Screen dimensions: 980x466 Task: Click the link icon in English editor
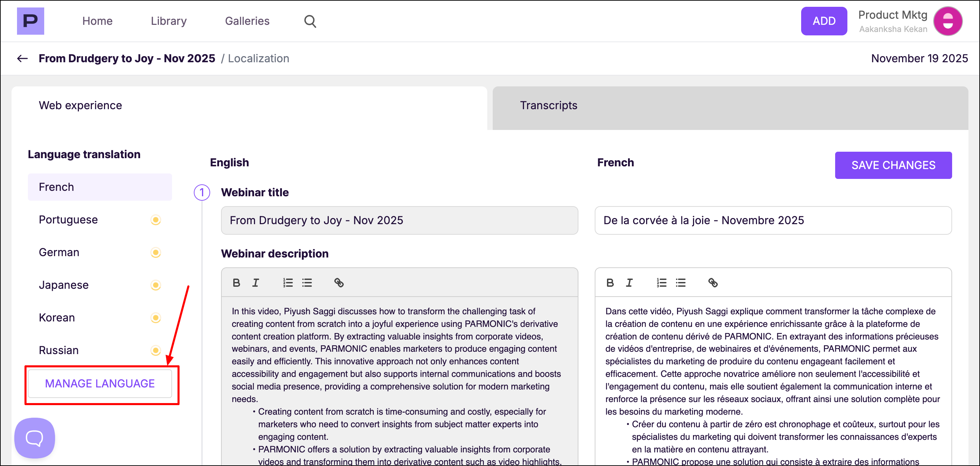[x=339, y=283]
